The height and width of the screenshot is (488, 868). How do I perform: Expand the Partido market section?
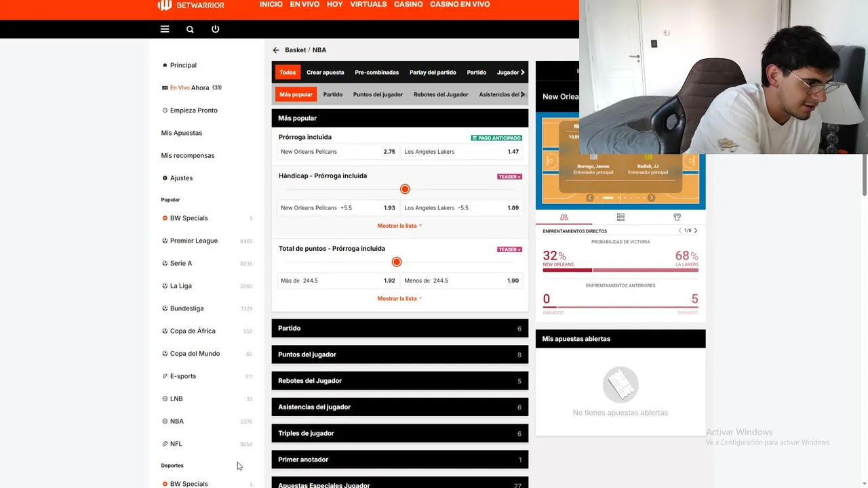coord(399,328)
